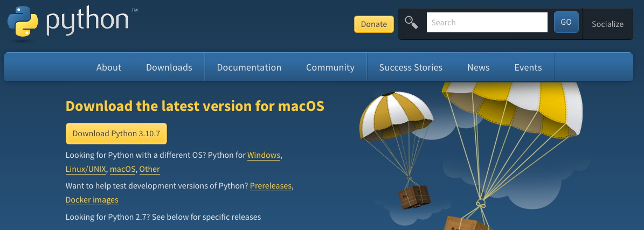Click Download Python 3.10.7 button
The width and height of the screenshot is (644, 230).
[116, 134]
